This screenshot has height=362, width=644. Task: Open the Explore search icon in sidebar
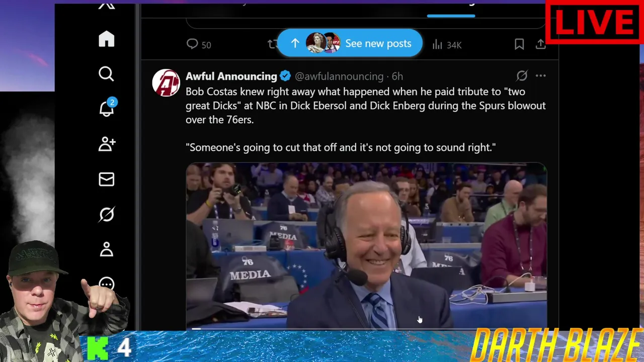[107, 74]
